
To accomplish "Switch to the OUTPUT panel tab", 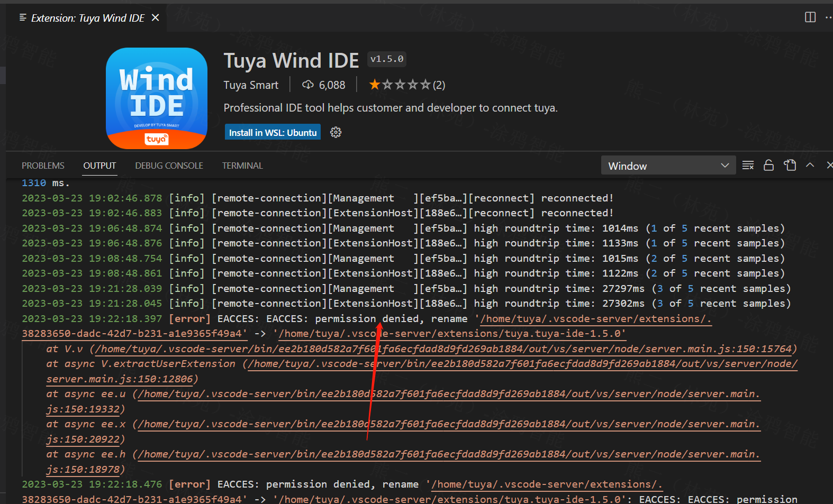I will (x=99, y=166).
